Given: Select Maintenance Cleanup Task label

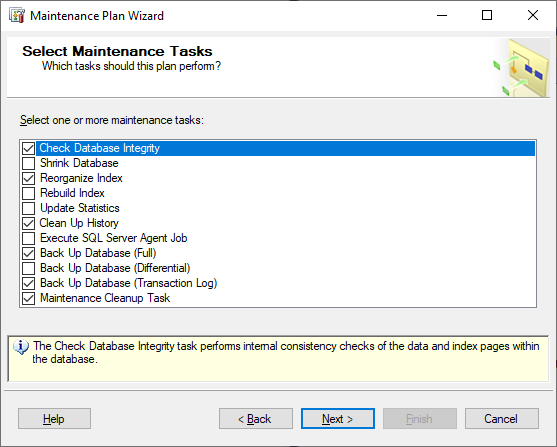Looking at the screenshot, I should click(x=105, y=298).
